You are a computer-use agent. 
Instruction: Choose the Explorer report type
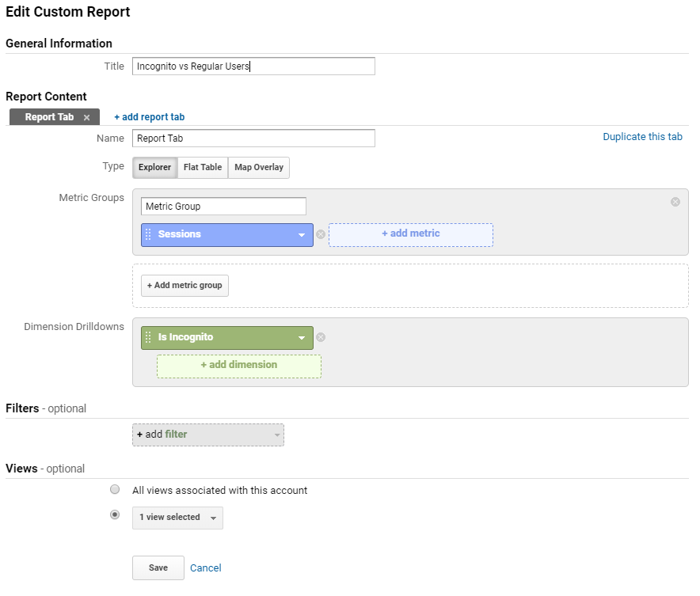155,167
